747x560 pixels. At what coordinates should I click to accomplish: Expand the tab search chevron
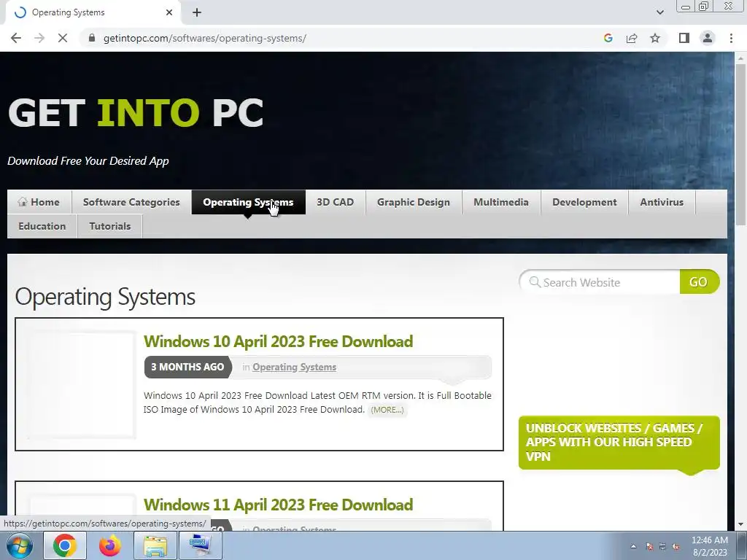point(659,12)
